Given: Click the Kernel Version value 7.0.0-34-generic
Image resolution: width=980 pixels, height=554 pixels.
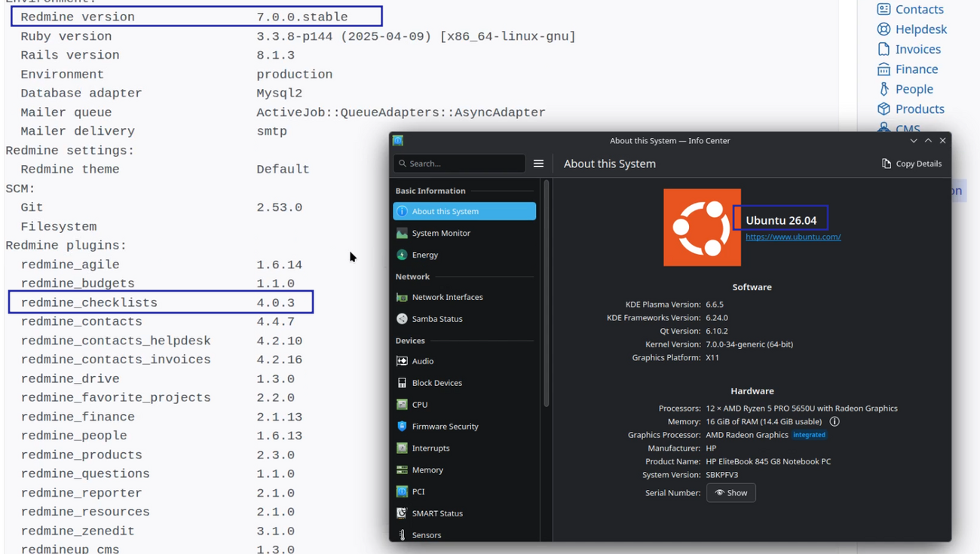Looking at the screenshot, I should pyautogui.click(x=749, y=344).
